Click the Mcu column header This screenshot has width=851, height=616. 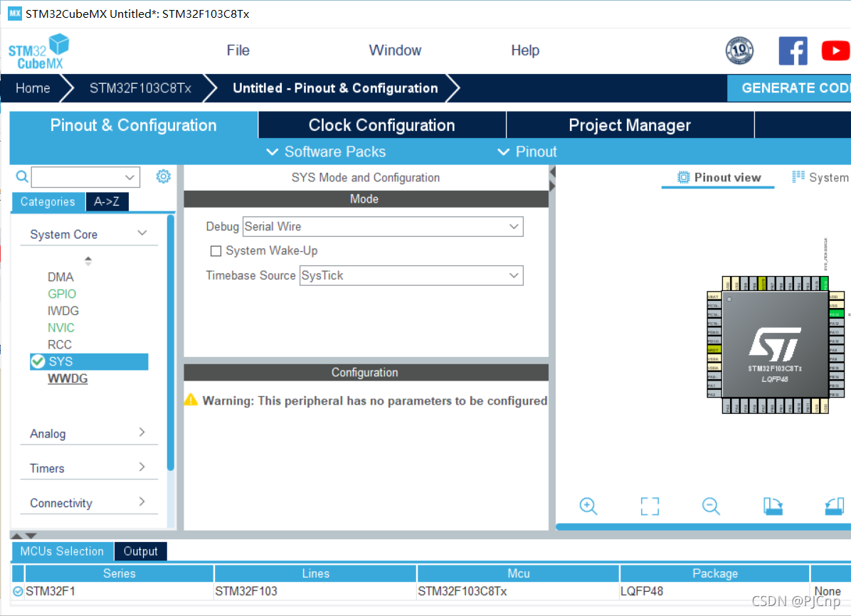(518, 573)
